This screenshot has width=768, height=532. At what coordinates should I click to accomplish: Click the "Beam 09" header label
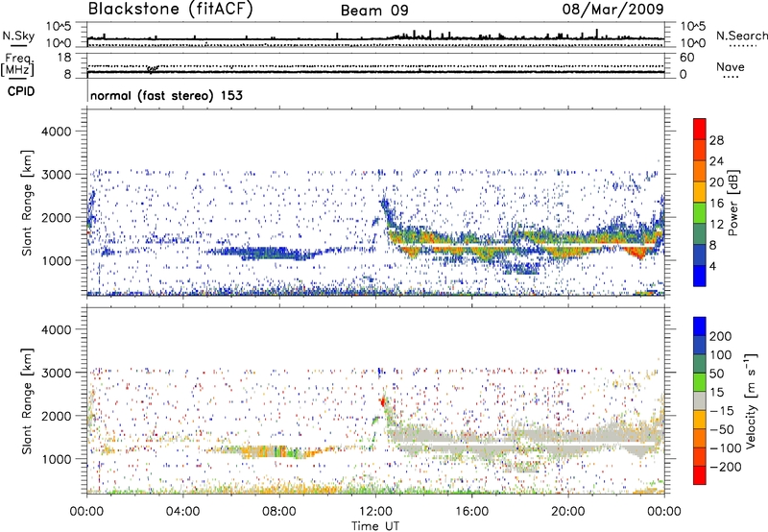click(374, 11)
